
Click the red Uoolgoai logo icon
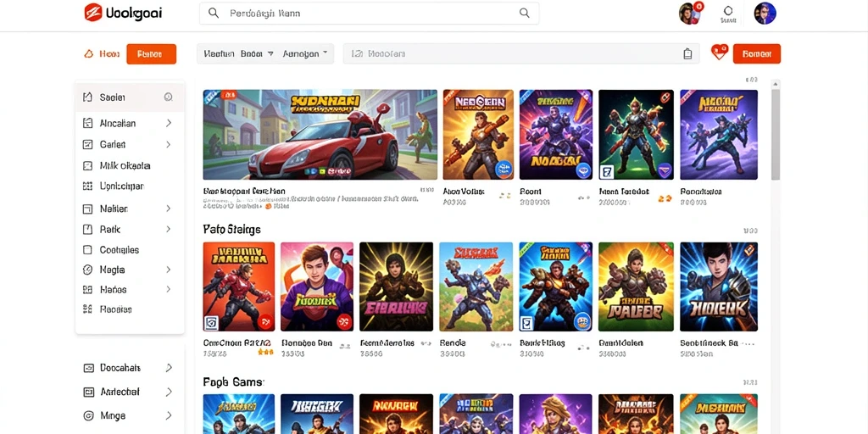tap(92, 13)
